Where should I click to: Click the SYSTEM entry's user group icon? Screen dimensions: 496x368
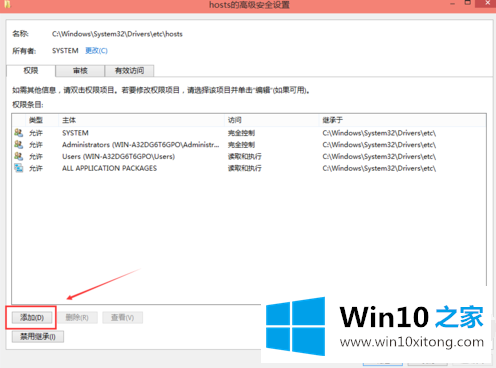19,133
